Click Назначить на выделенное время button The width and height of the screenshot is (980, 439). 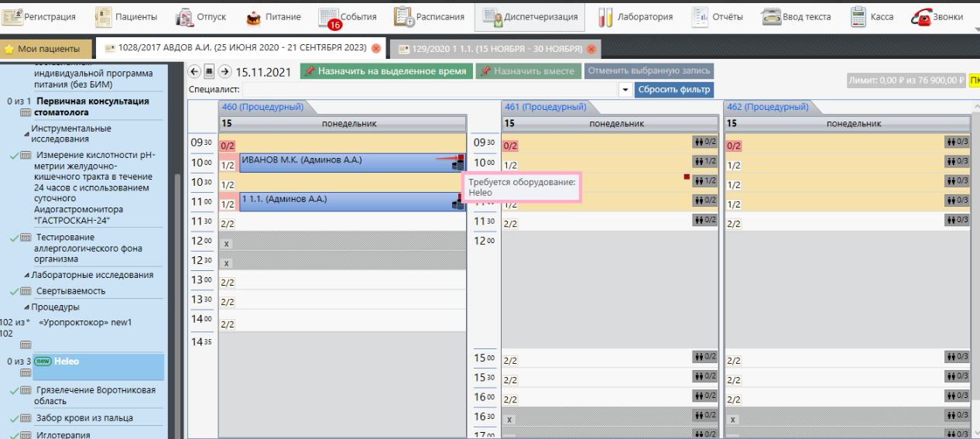pyautogui.click(x=385, y=71)
